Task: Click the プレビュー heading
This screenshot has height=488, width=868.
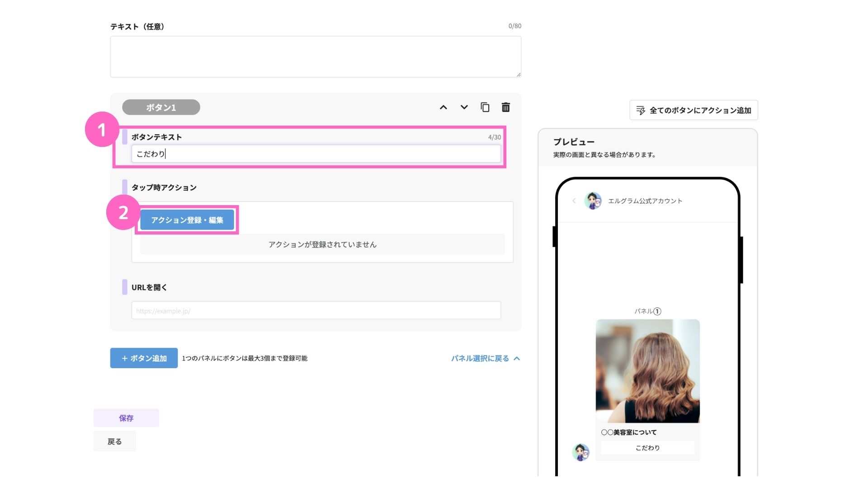Action: click(574, 142)
